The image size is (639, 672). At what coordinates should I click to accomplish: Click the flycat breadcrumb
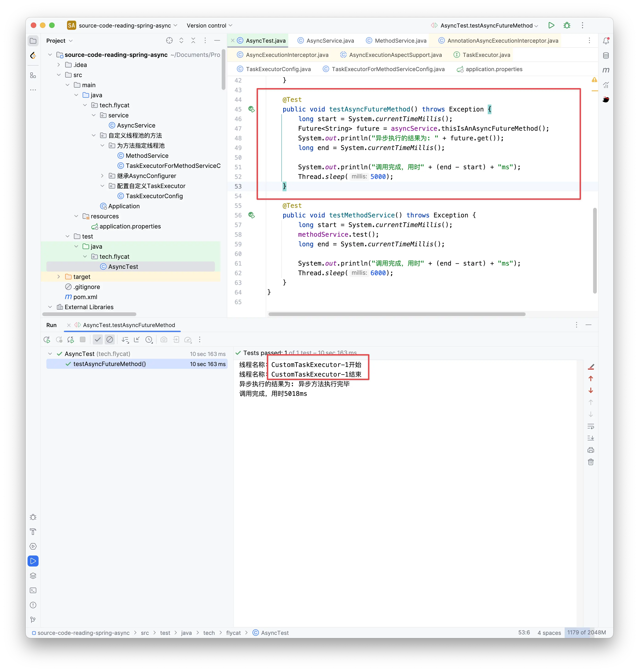coord(233,633)
